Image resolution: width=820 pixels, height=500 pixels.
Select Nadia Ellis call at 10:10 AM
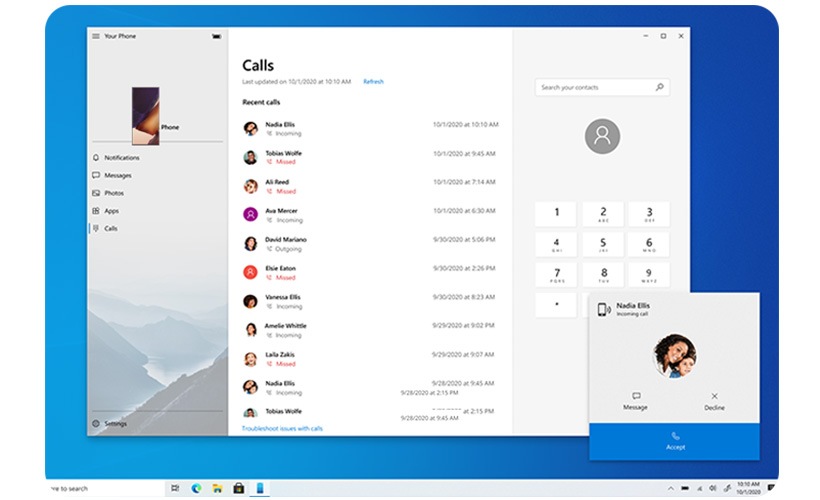(x=370, y=129)
